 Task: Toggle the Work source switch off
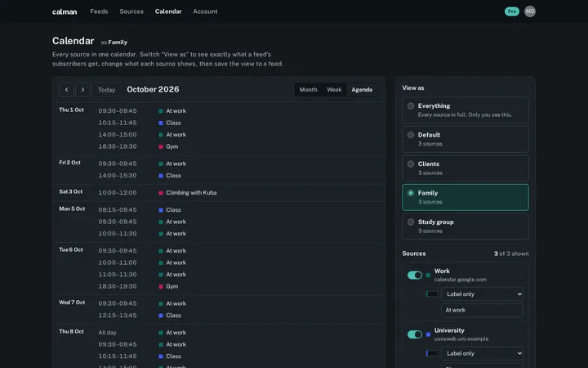(x=415, y=276)
